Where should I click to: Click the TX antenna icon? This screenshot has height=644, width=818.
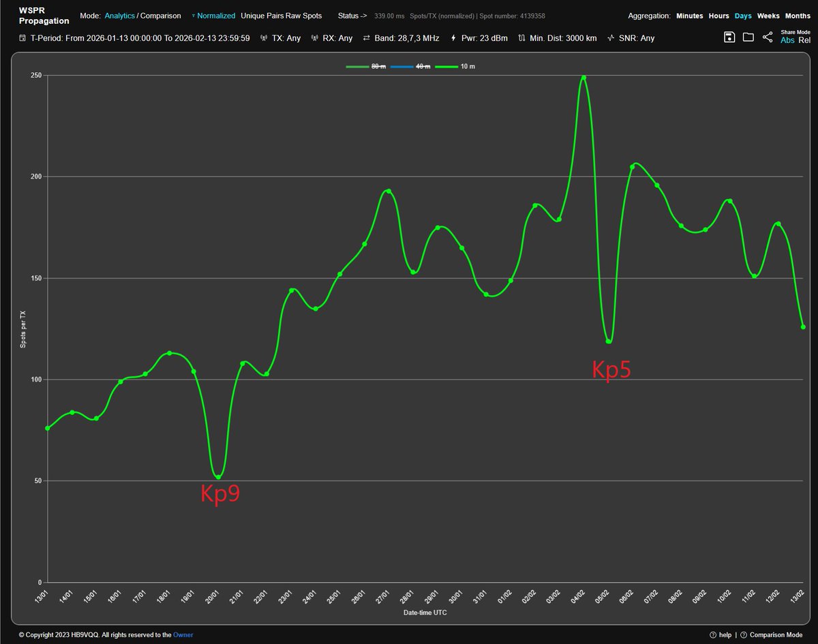tap(264, 38)
